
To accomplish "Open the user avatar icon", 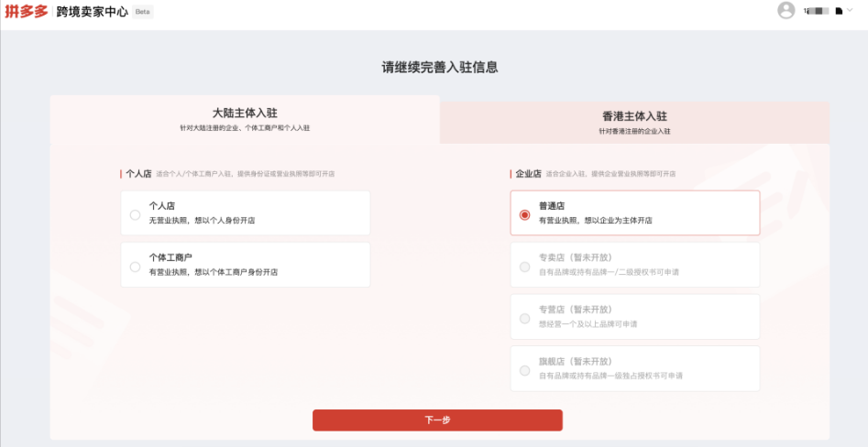I will click(786, 10).
